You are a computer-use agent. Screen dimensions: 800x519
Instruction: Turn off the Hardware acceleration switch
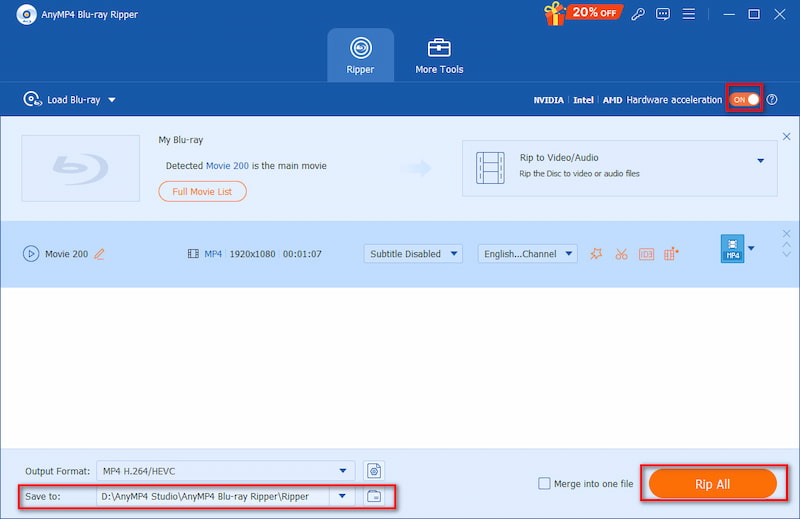(x=745, y=100)
